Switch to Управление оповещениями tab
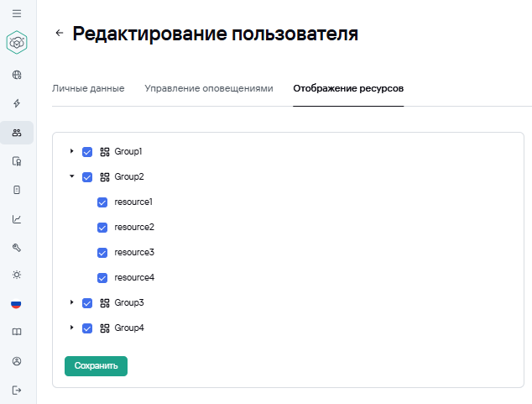The image size is (532, 404). (x=209, y=88)
